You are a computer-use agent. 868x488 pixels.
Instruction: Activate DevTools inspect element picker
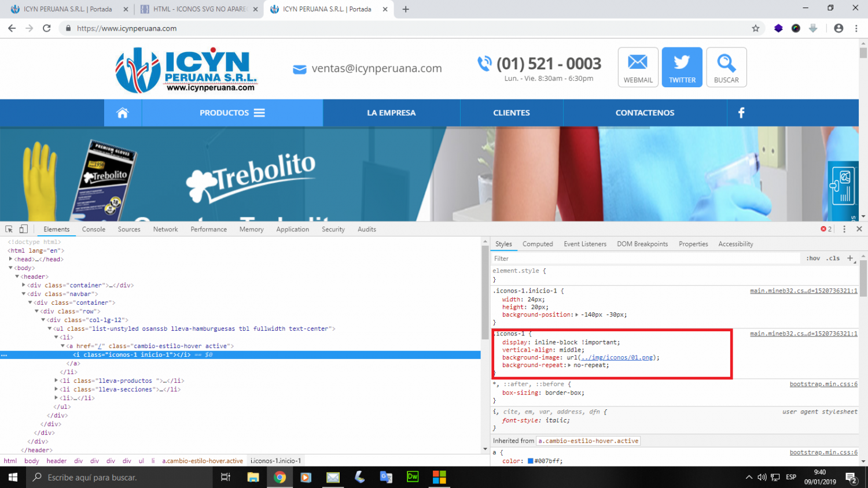9,229
